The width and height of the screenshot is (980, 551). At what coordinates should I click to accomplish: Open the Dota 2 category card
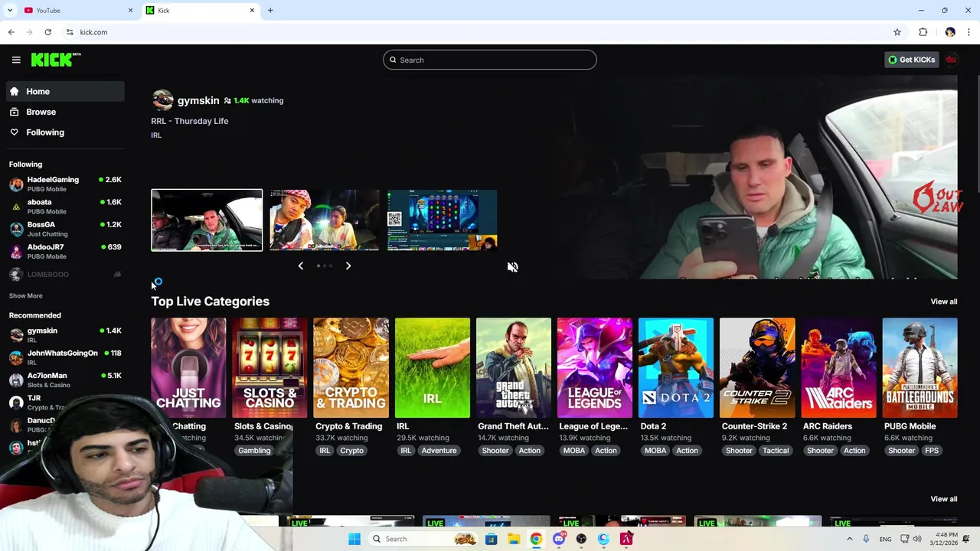[675, 368]
